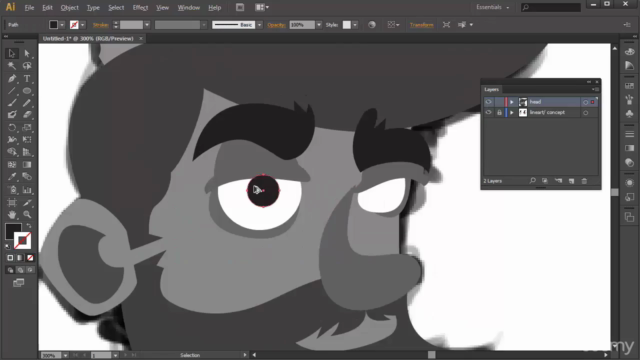Viewport: 640px width, 360px height.
Task: Select the Eyedropper tool
Action: [x=11, y=177]
